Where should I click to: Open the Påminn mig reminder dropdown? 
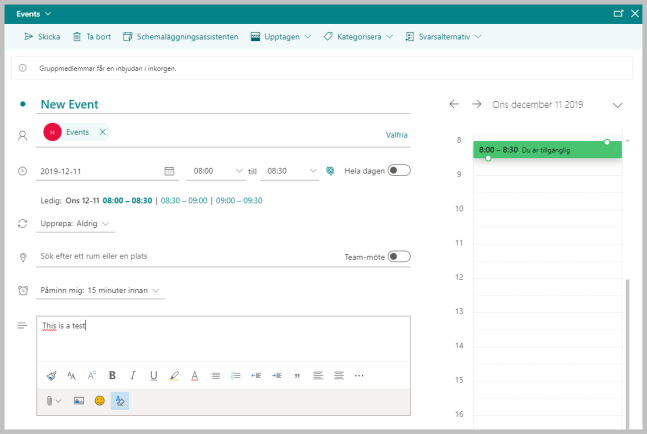[x=101, y=290]
